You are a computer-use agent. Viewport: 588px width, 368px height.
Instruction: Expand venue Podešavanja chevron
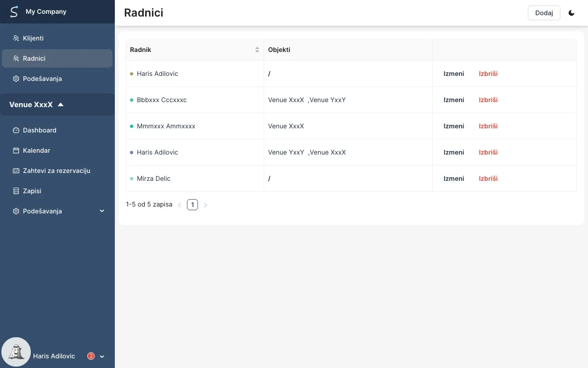[102, 211]
